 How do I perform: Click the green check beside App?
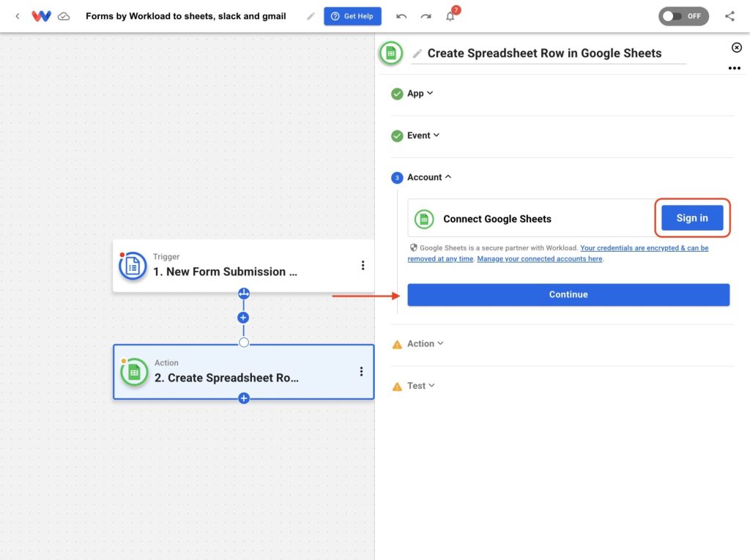[x=397, y=94]
